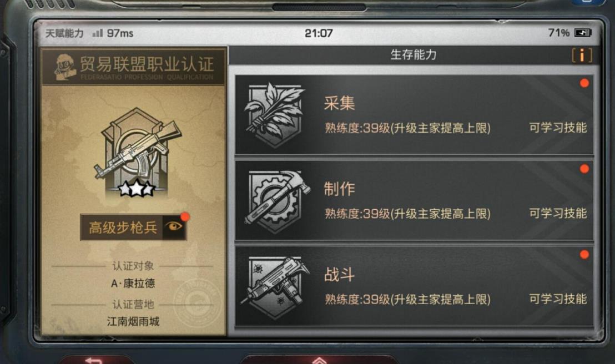Expand 可学习技能 in the 制作 row
Image resolution: width=615 pixels, height=364 pixels.
[558, 214]
